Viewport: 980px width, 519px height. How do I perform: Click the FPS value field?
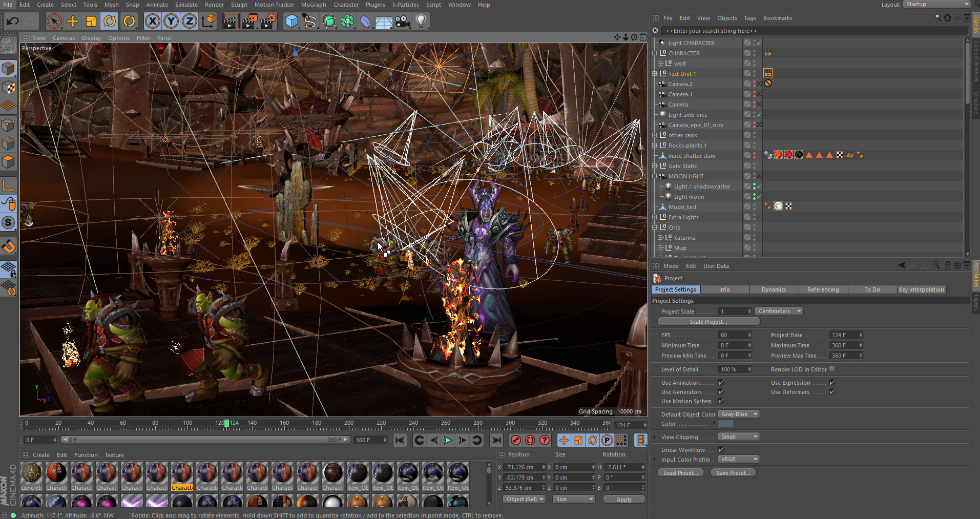point(735,335)
